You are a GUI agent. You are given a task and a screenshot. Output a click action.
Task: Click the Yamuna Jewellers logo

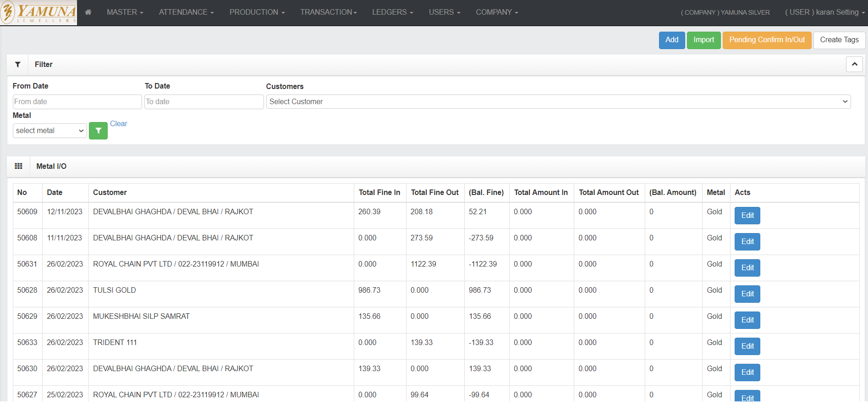tap(39, 12)
